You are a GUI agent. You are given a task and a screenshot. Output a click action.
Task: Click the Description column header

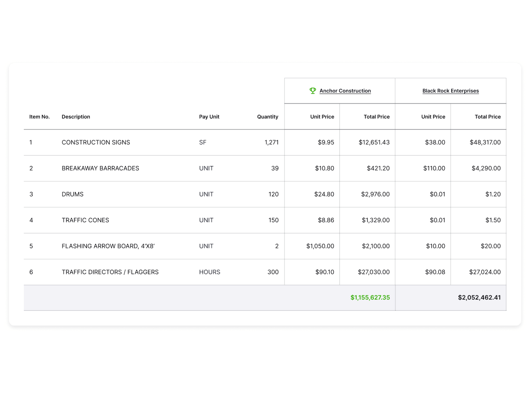tap(76, 117)
